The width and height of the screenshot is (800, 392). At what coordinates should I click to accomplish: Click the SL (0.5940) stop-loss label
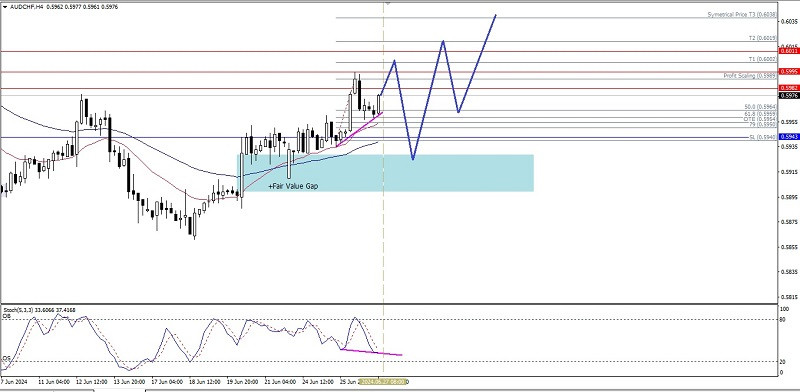tap(763, 137)
